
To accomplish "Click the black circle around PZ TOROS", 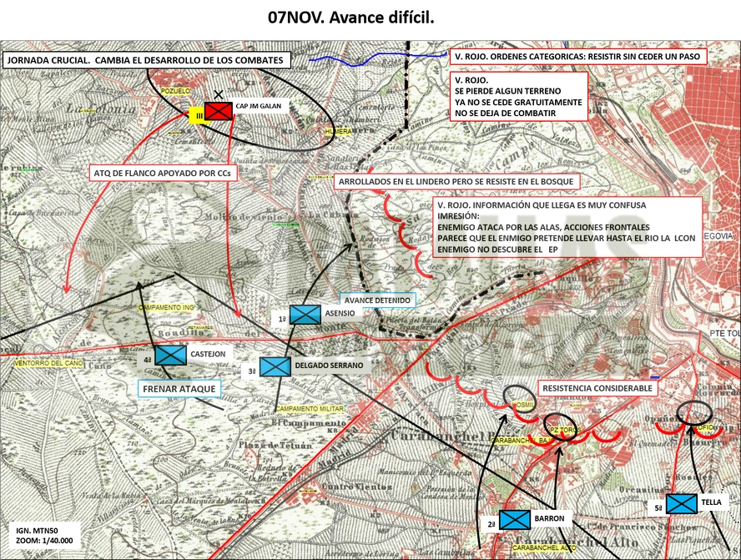I will coord(561,427).
